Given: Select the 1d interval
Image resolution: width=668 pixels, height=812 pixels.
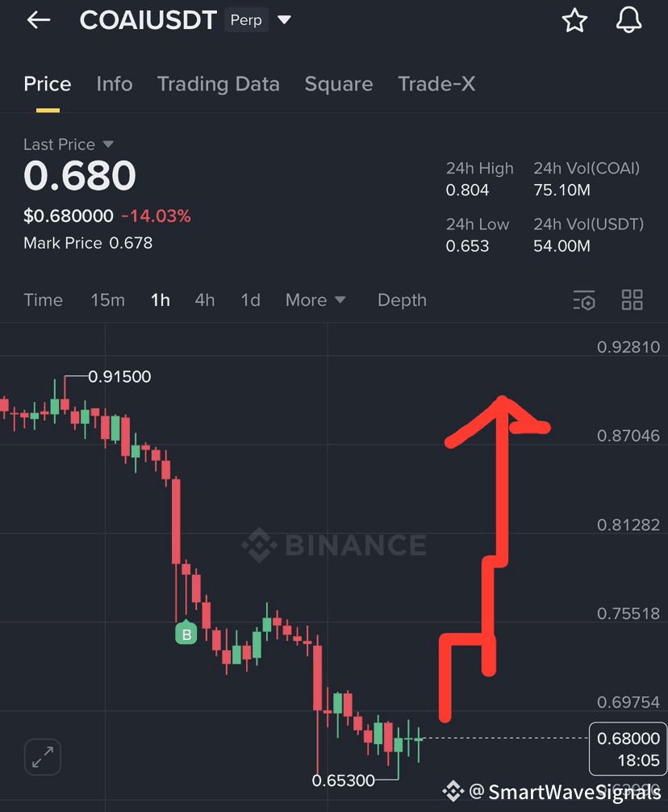Looking at the screenshot, I should (250, 299).
